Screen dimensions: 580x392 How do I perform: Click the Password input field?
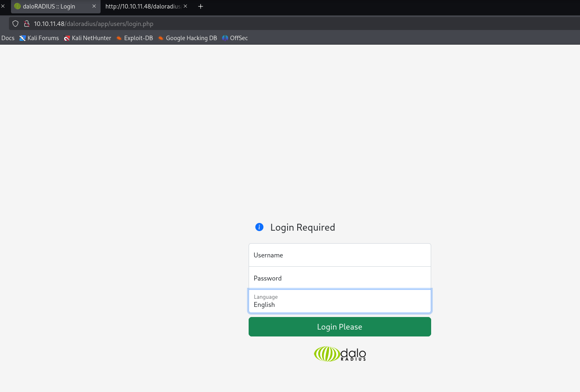pyautogui.click(x=340, y=278)
